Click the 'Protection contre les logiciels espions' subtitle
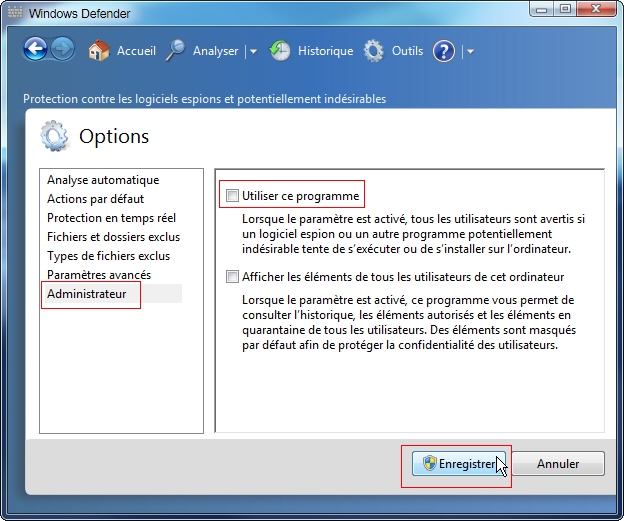Viewport: 624px width, 521px height. [205, 99]
